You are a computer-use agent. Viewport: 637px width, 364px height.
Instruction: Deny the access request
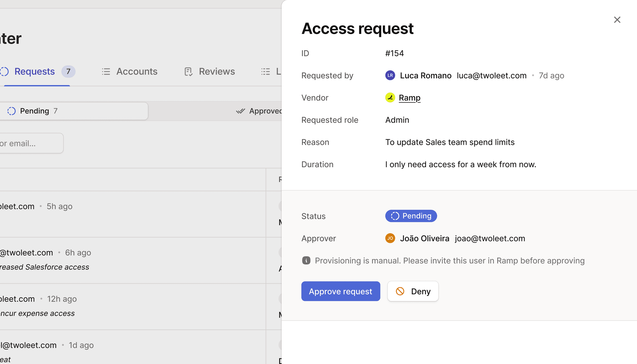click(413, 291)
